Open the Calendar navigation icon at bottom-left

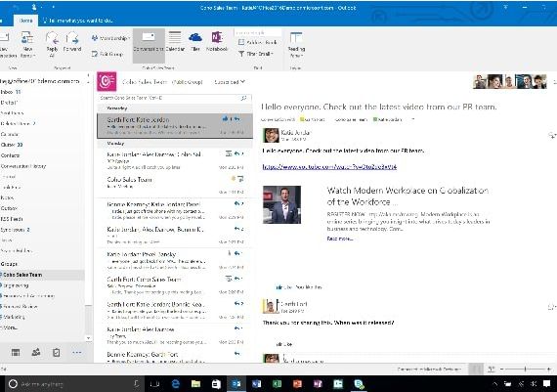click(16, 352)
